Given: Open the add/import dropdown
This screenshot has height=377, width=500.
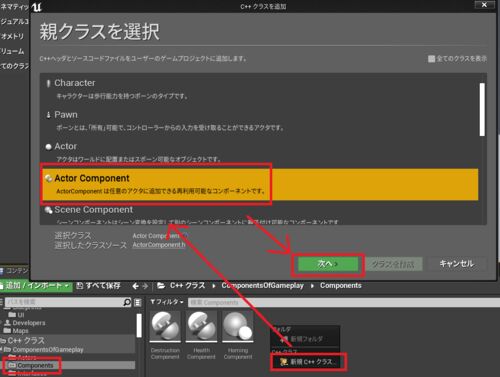Looking at the screenshot, I should point(36,286).
